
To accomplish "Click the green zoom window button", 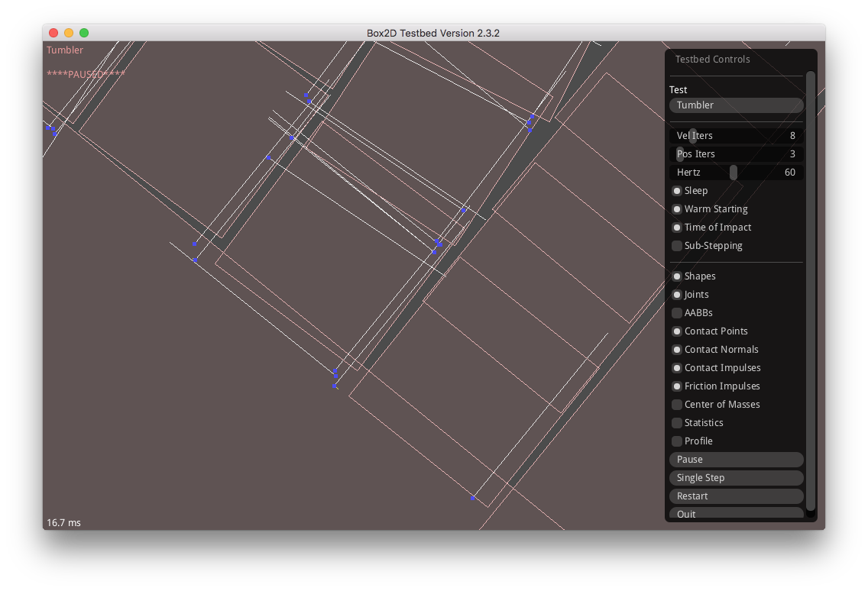I will [x=84, y=33].
